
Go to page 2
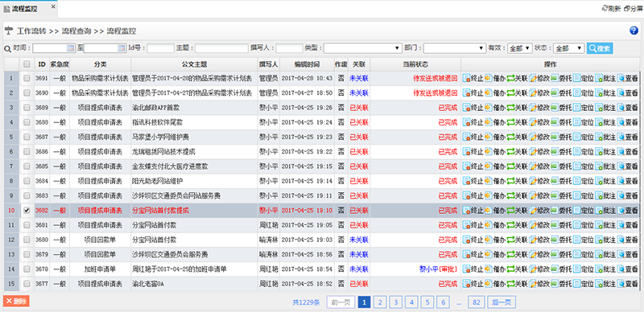(x=380, y=302)
